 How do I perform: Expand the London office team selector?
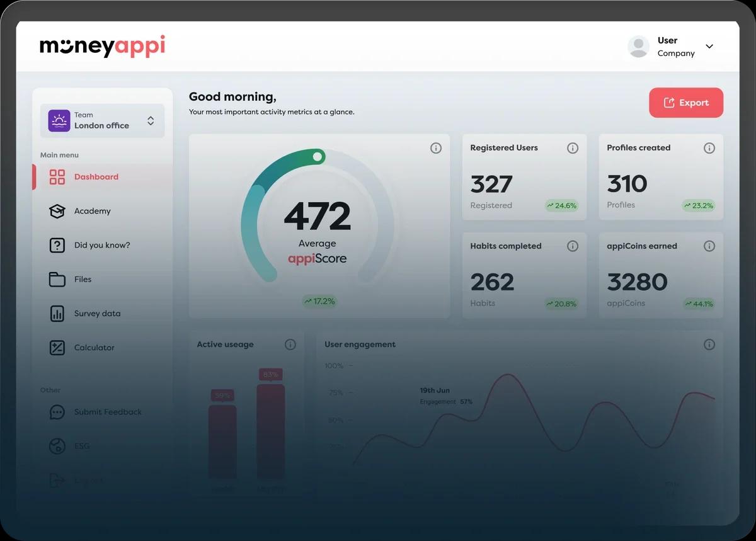(151, 120)
